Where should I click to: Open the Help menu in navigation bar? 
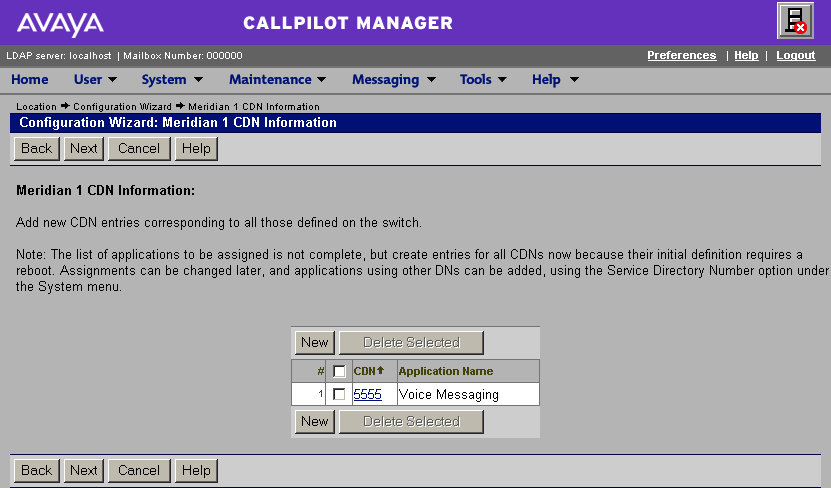555,79
